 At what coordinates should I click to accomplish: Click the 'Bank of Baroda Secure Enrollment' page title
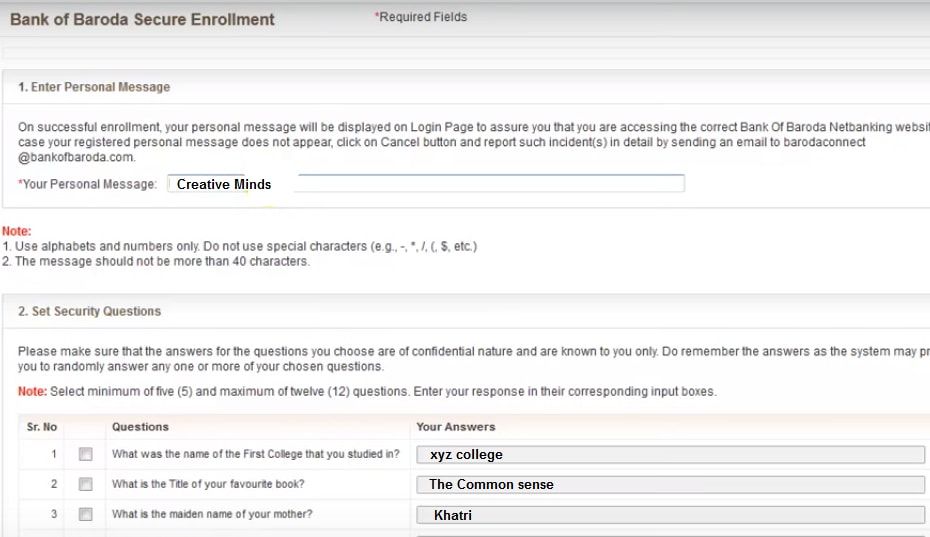[x=142, y=19]
